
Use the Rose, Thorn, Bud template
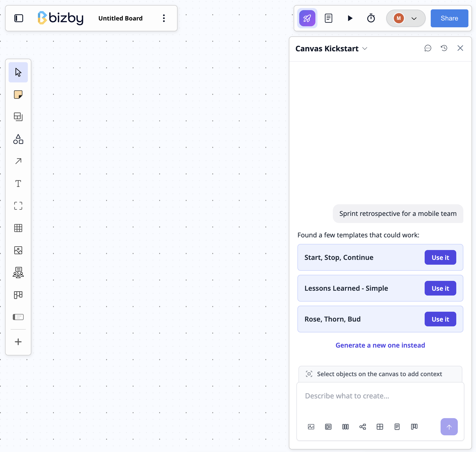(x=440, y=319)
